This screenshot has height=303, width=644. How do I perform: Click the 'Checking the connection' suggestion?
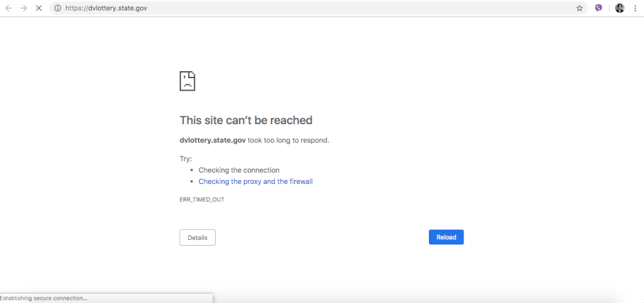(x=239, y=170)
